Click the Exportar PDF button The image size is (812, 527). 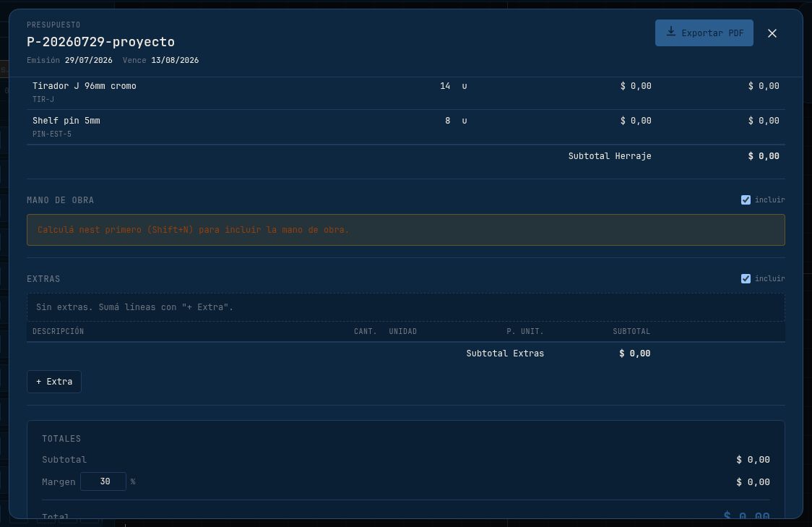pos(704,33)
